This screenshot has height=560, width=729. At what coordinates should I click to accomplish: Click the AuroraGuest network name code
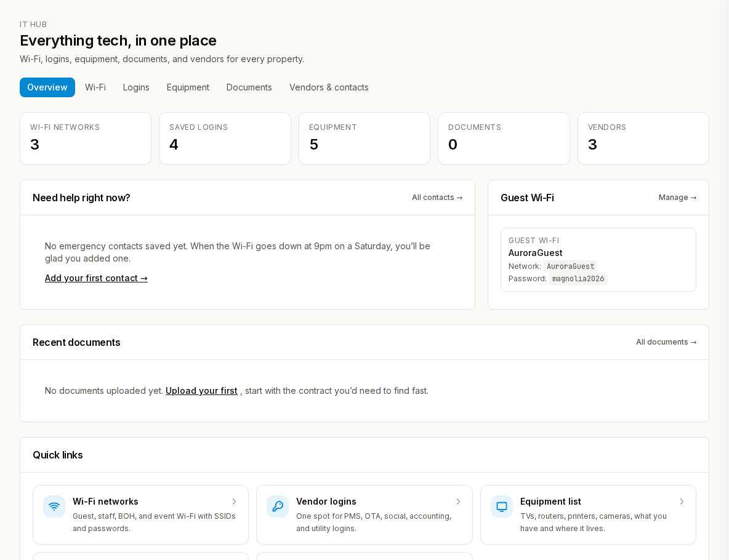(571, 266)
